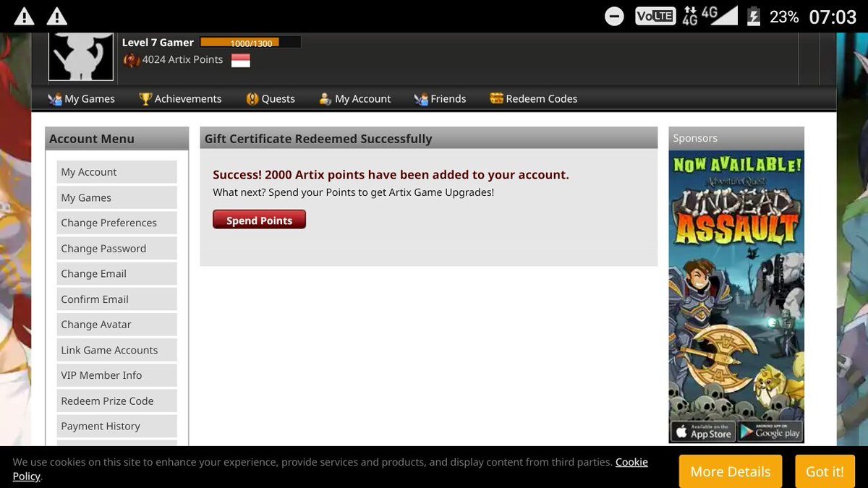Screen dimensions: 868x488
Task: Click the Level 7 Gamer text
Action: point(158,43)
